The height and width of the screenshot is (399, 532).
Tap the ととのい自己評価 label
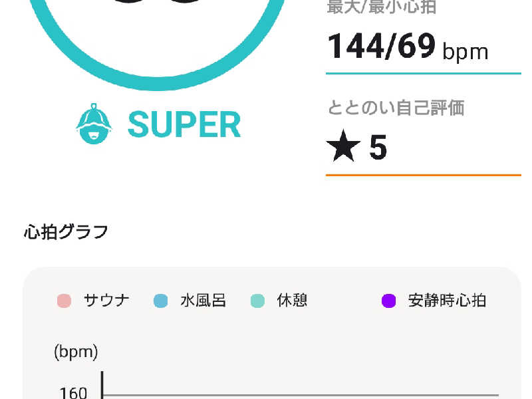click(x=396, y=108)
